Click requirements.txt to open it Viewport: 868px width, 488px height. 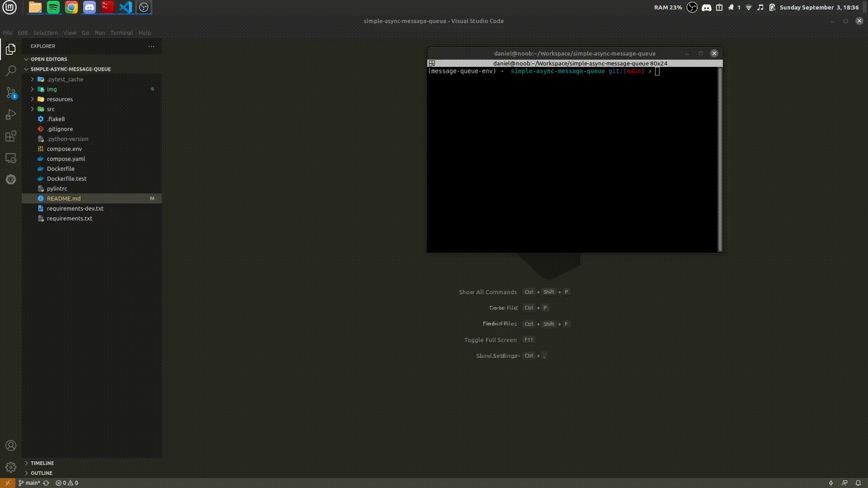(69, 218)
